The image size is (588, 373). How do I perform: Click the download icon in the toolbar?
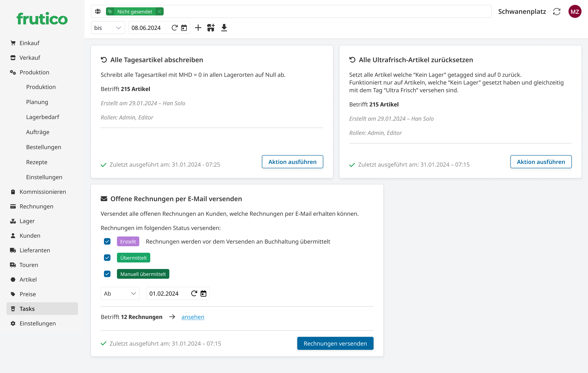pyautogui.click(x=224, y=28)
